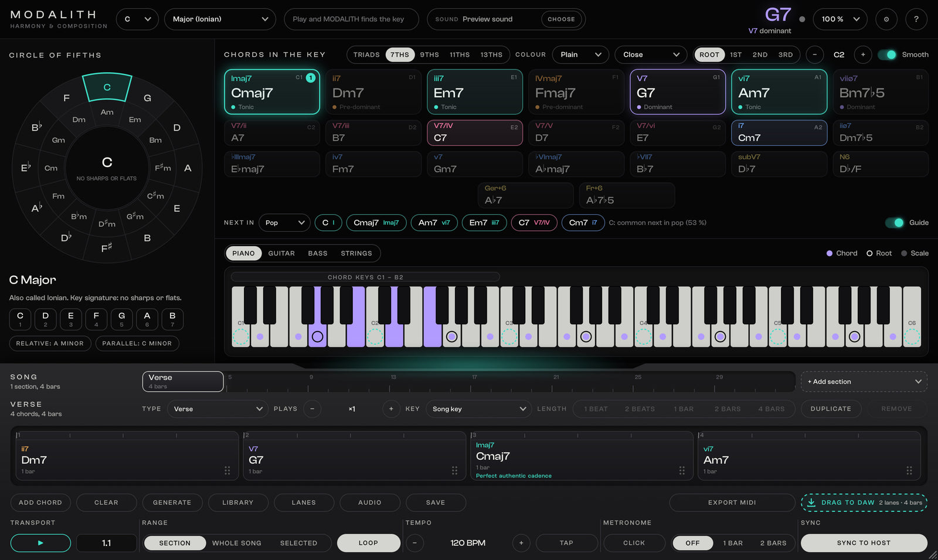Select the Root keyboard highlight option
The image size is (938, 560).
pyautogui.click(x=879, y=253)
